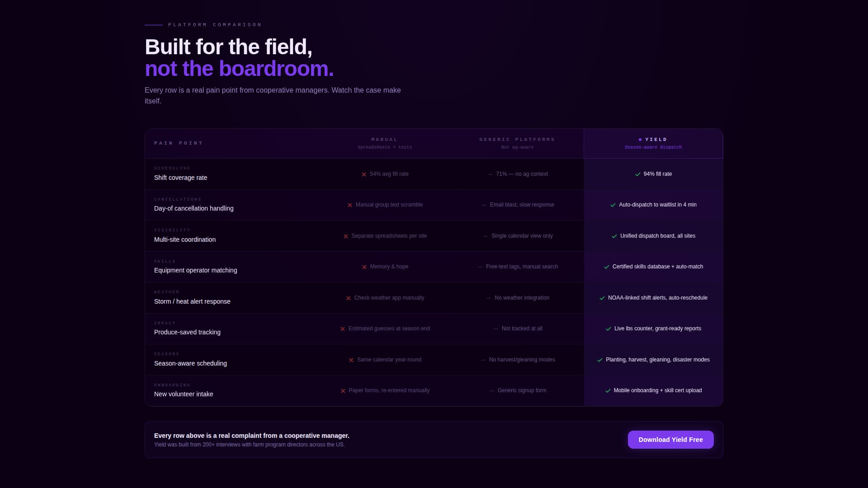Click 'Built for the field,' heading
The image size is (868, 488).
pyautogui.click(x=228, y=47)
